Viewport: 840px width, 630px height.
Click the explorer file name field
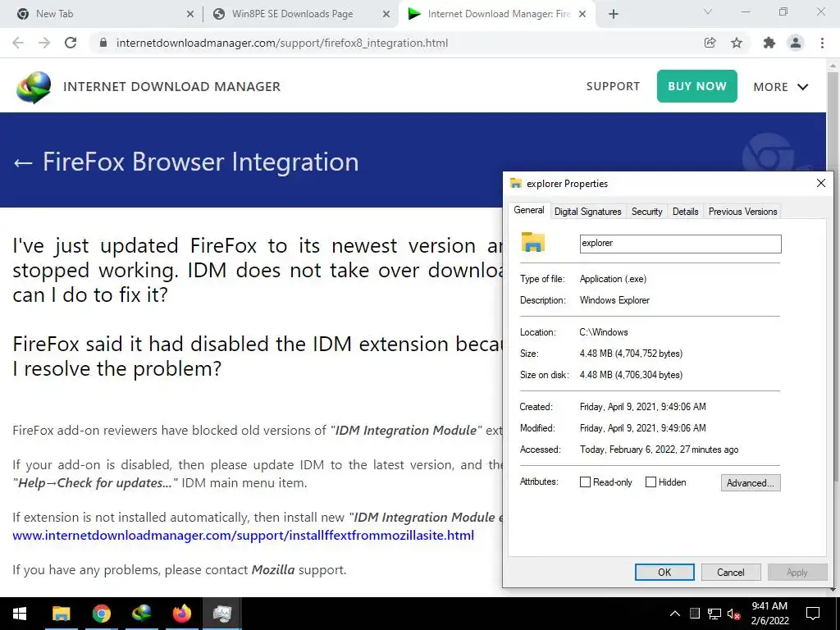tap(680, 244)
